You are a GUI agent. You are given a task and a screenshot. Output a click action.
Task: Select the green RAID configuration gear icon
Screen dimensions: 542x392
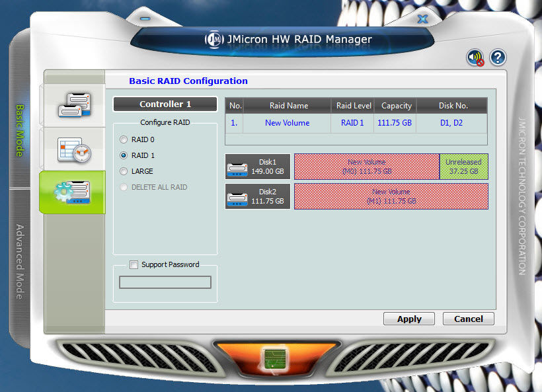(73, 192)
